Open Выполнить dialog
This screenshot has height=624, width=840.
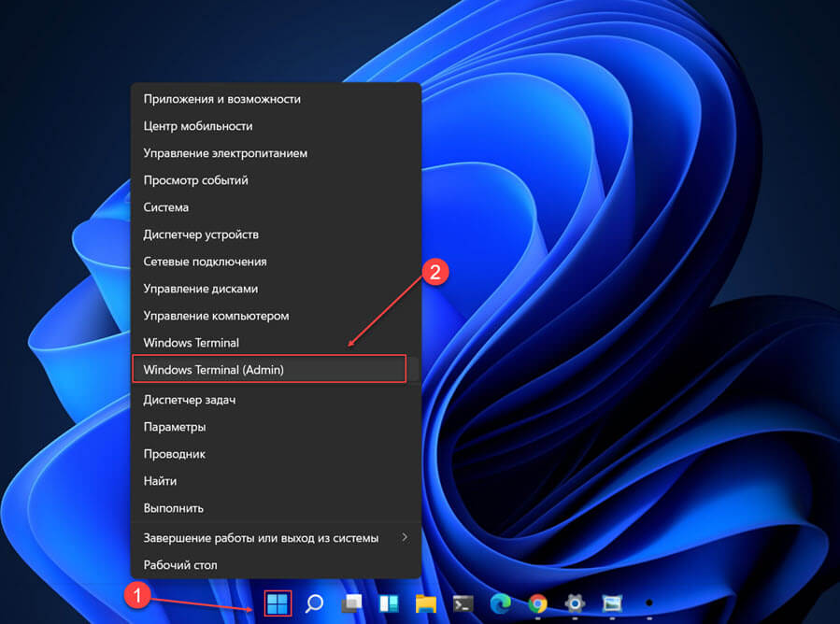(x=276, y=508)
